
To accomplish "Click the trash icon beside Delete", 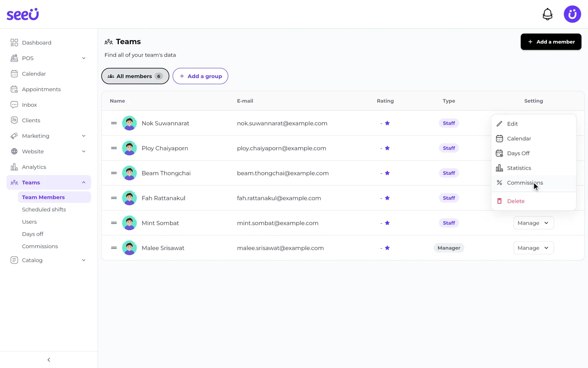I will [499, 201].
